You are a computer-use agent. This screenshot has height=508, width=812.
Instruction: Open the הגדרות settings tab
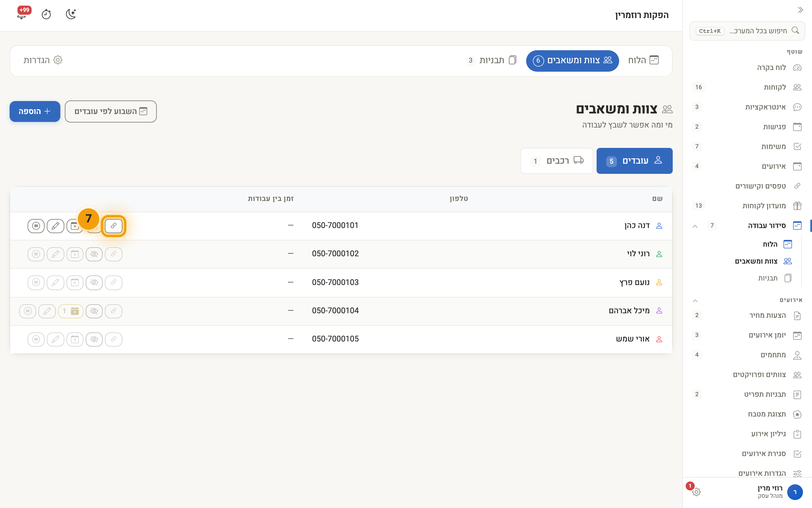click(x=43, y=60)
